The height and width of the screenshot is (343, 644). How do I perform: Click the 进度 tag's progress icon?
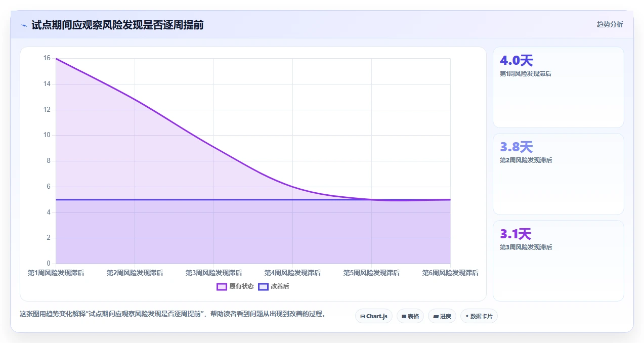tap(436, 316)
